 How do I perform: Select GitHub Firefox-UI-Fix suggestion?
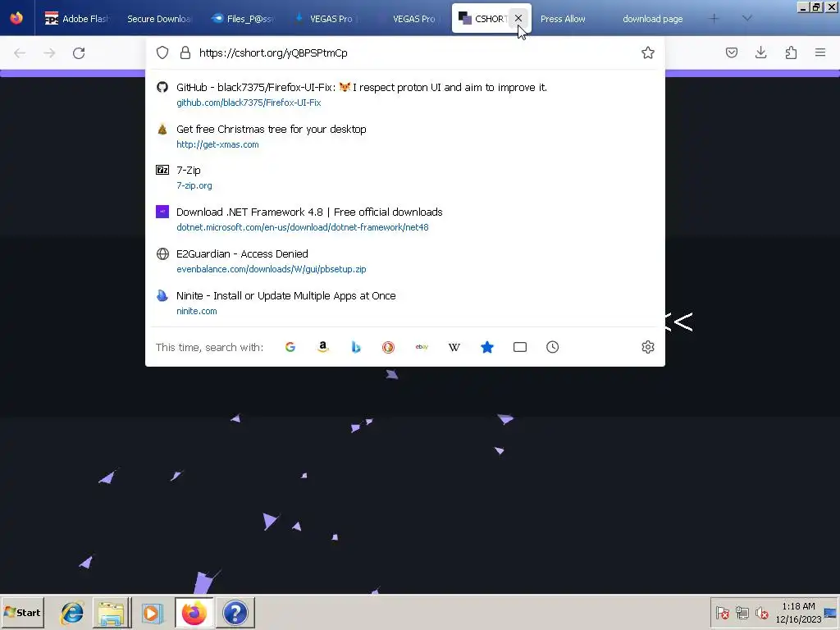405,94
